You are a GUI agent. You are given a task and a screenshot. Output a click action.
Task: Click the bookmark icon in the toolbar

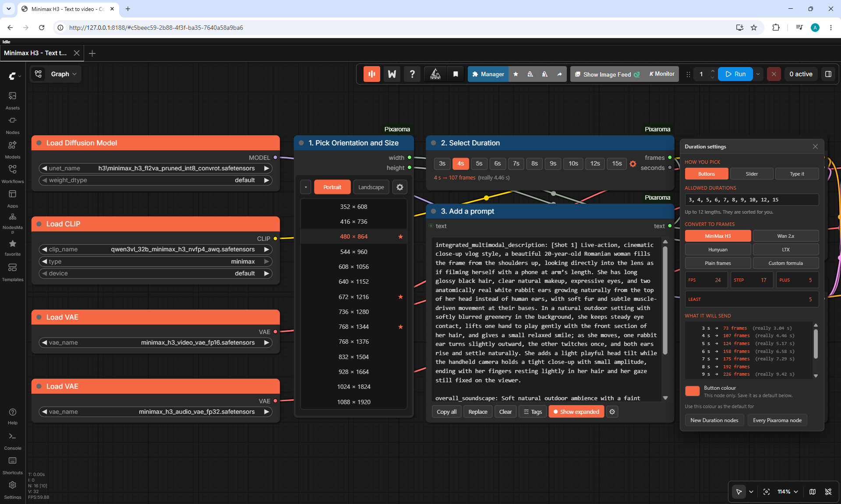pyautogui.click(x=456, y=74)
